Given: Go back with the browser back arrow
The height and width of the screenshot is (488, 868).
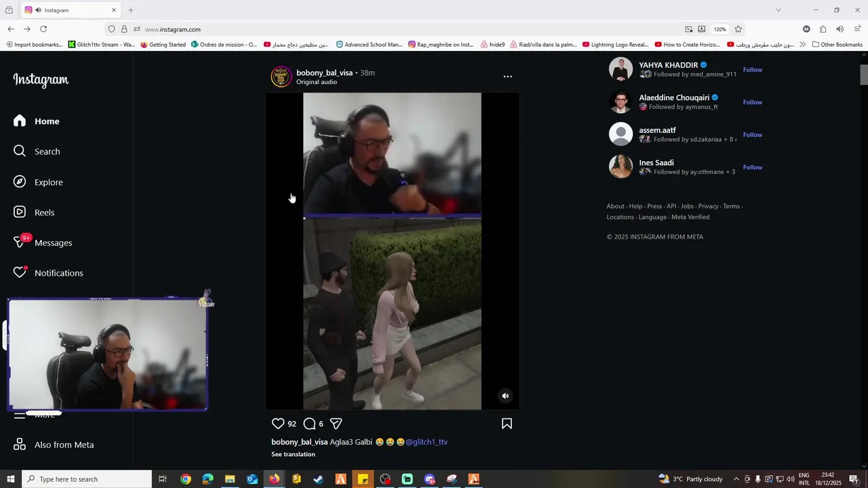Looking at the screenshot, I should pyautogui.click(x=11, y=29).
